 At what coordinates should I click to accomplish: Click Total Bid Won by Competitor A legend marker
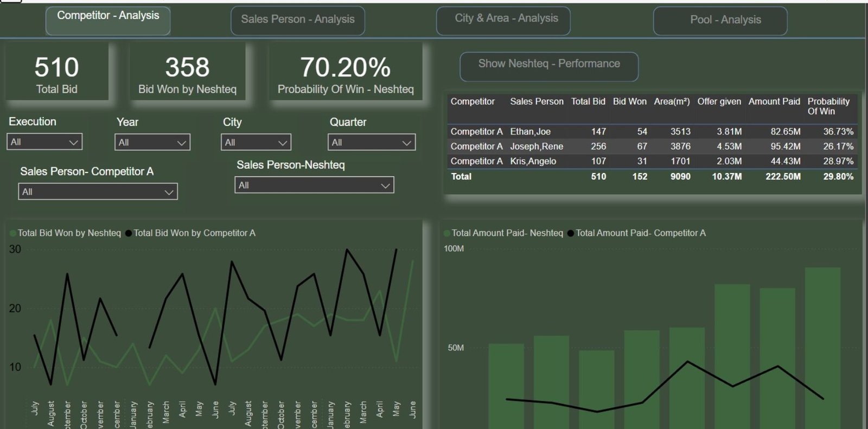pos(129,233)
